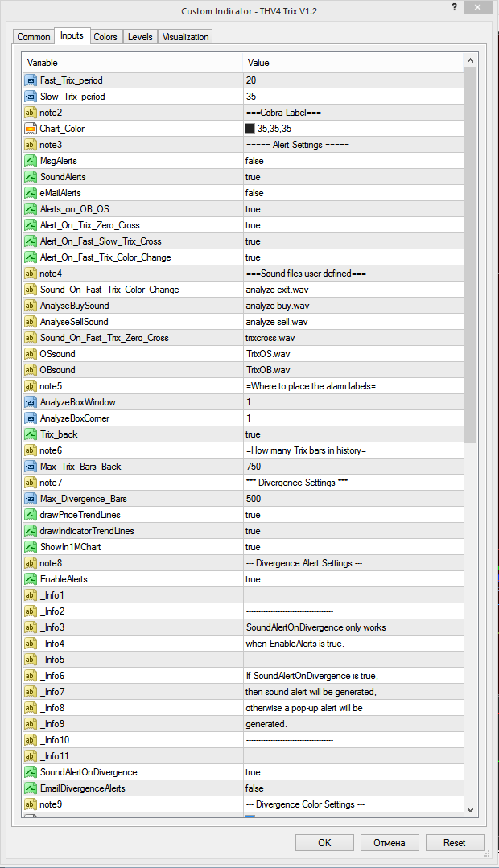Screen dimensions: 499x868
Task: Select the Max_Divergence_Bars value 500
Action: [253, 499]
